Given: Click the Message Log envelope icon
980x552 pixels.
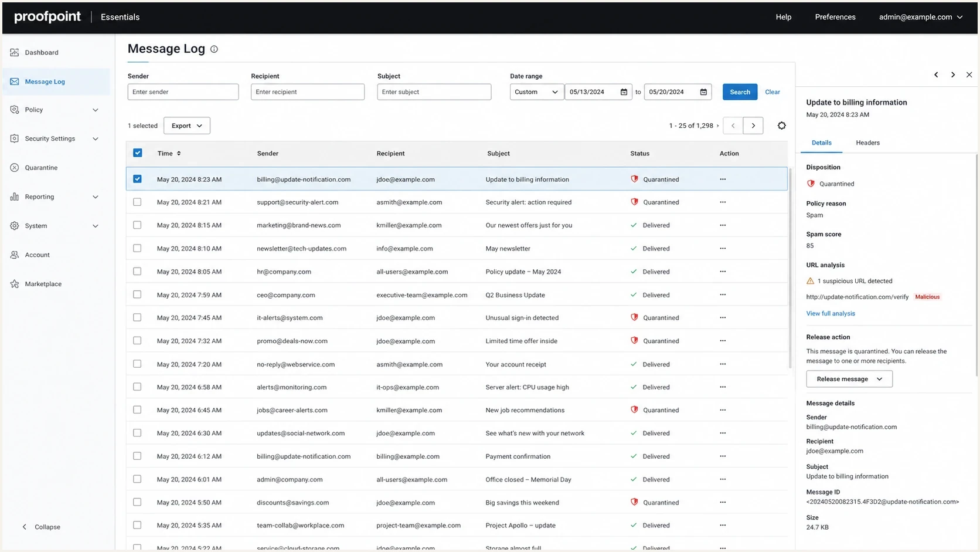Looking at the screenshot, I should click(15, 82).
